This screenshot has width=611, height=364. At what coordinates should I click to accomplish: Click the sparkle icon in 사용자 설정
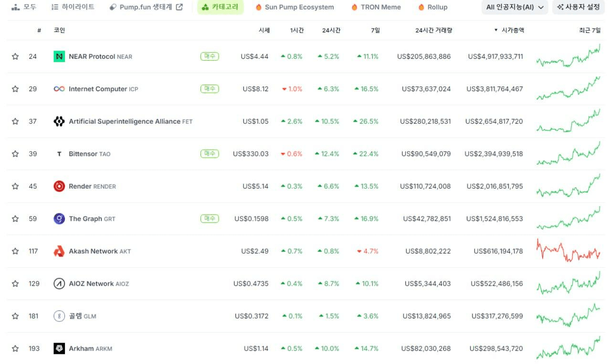(560, 7)
